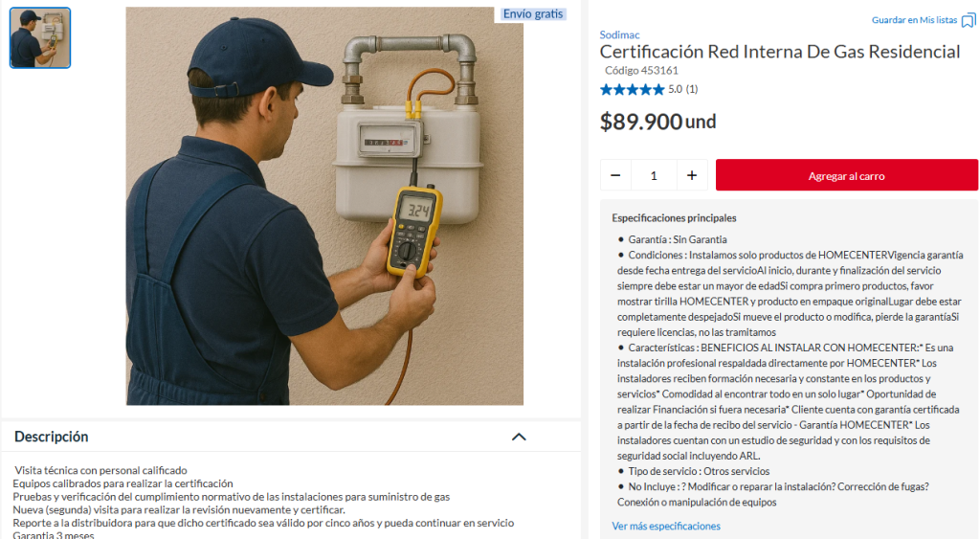
Task: Open the Sodimac brand link
Action: (619, 35)
